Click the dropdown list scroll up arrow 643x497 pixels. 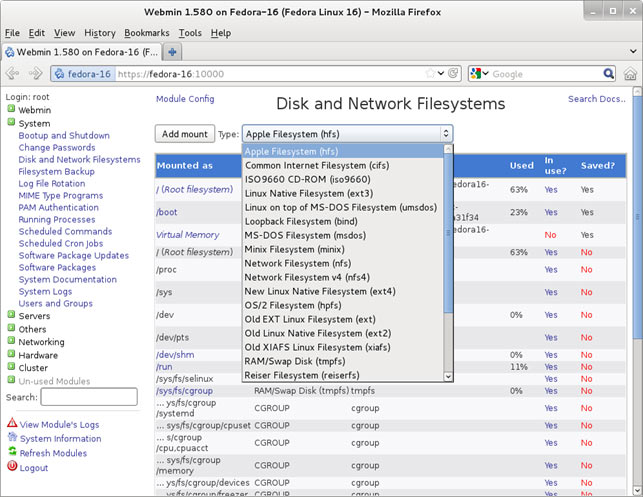coord(448,148)
